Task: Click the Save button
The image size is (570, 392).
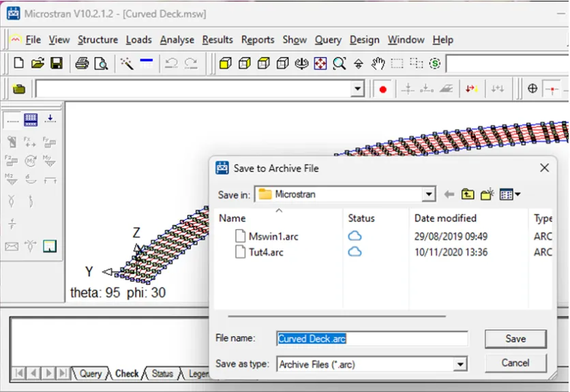Action: coord(515,339)
